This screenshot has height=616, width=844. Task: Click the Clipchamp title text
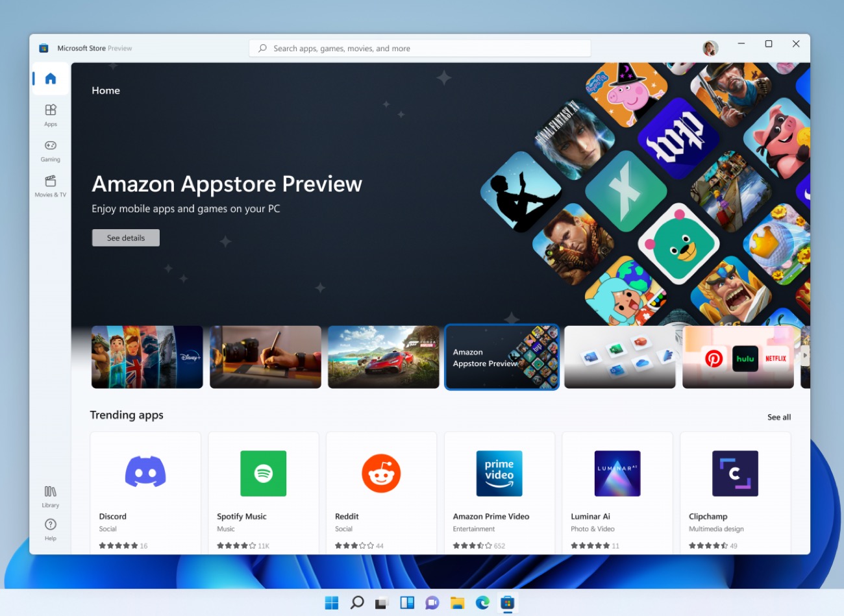pos(708,517)
